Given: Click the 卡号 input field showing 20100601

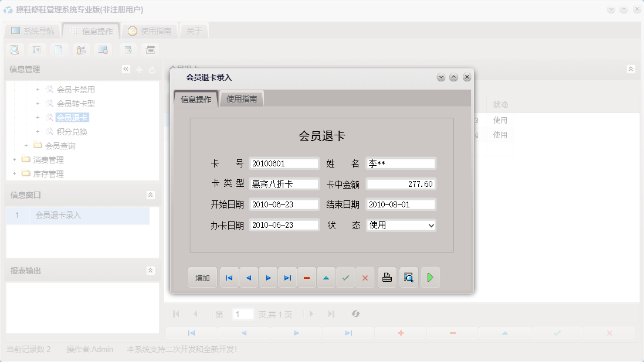Looking at the screenshot, I should pyautogui.click(x=284, y=163).
